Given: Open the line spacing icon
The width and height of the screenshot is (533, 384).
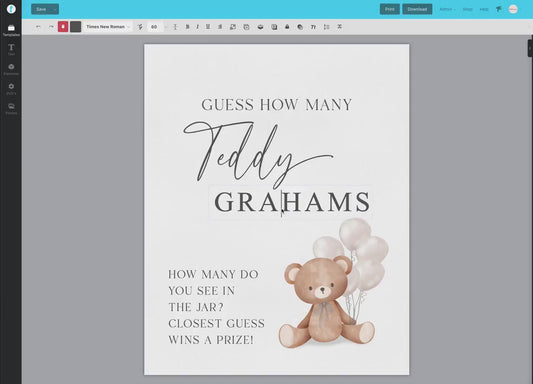Looking at the screenshot, I should [x=326, y=27].
